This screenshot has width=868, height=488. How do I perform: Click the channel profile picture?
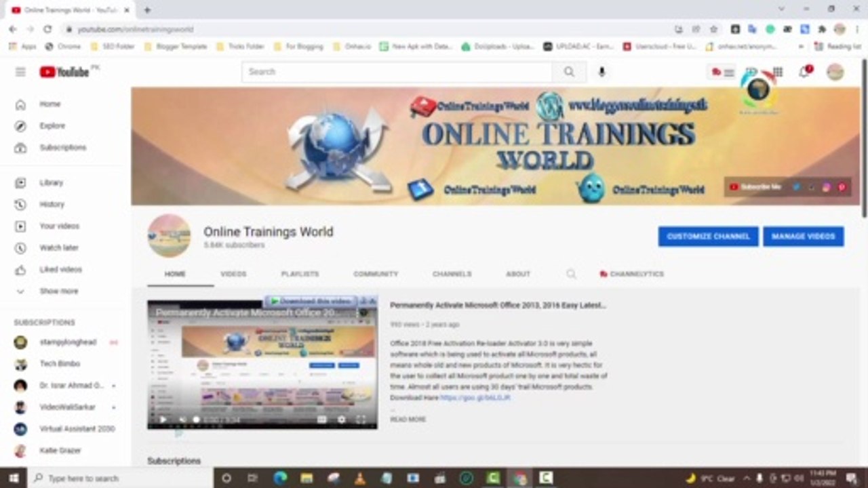(x=169, y=236)
